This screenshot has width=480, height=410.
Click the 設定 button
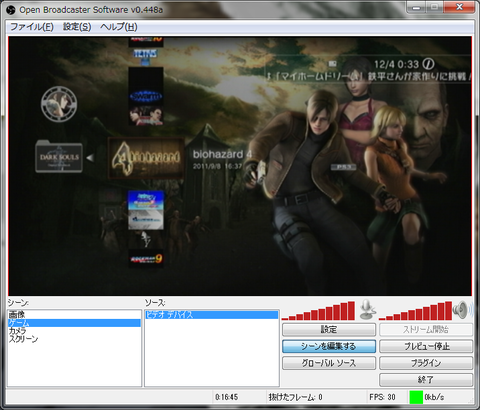[329, 330]
